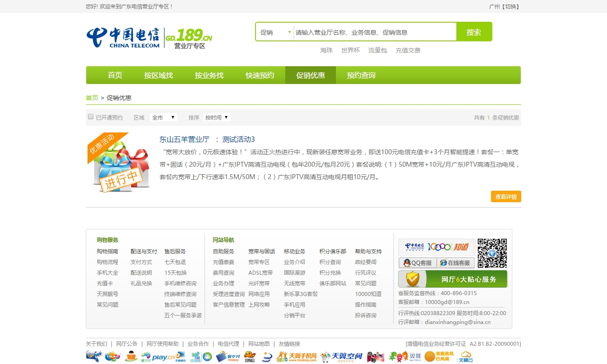Open 按区域找 navigation tab
This screenshot has width=607, height=364.
[x=159, y=75]
